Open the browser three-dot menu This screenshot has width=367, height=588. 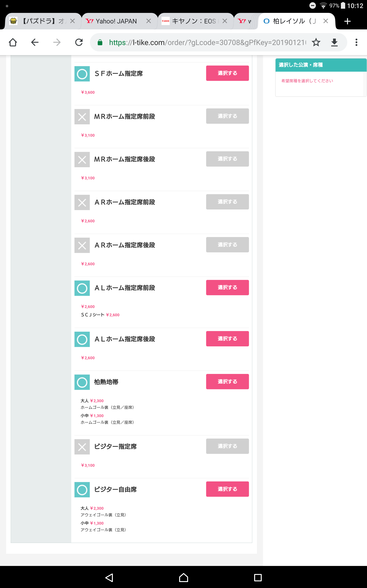click(x=356, y=42)
